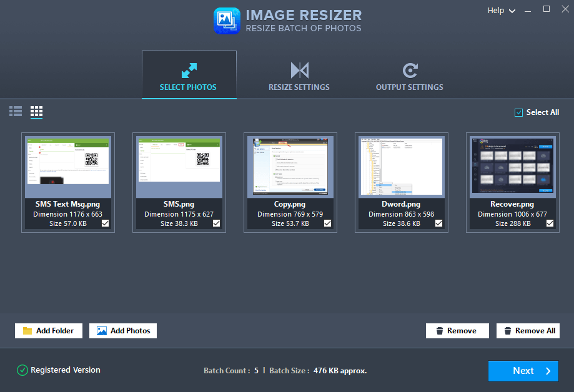Click the Image Resizer logo icon
The width and height of the screenshot is (574, 392).
click(226, 21)
